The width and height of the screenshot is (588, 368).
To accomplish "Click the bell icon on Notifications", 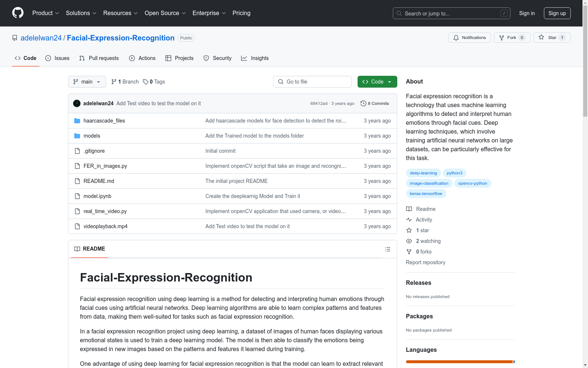I will click(456, 38).
